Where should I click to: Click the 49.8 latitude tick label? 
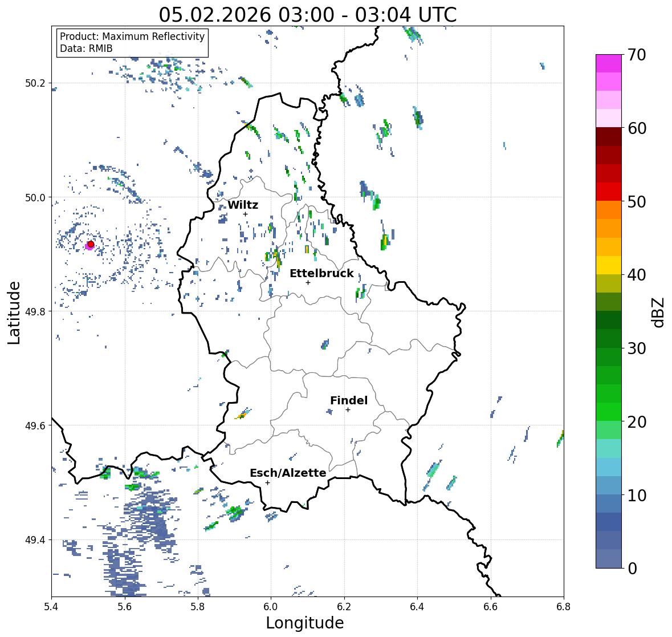35,311
